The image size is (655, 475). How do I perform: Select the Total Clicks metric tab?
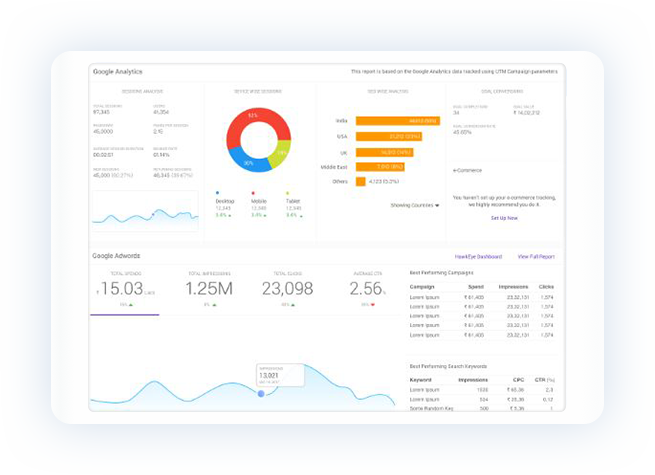point(288,289)
